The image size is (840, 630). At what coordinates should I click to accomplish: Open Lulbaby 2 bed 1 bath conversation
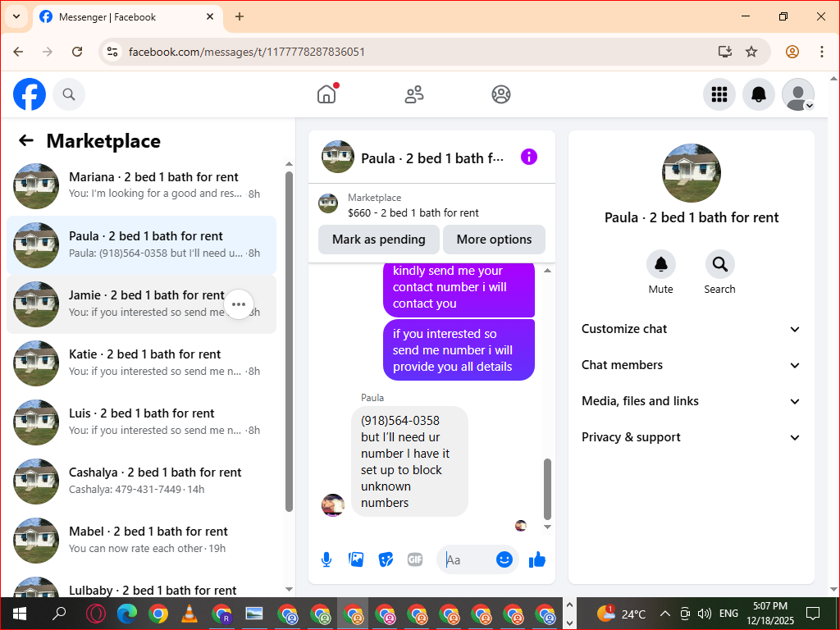[x=141, y=587]
